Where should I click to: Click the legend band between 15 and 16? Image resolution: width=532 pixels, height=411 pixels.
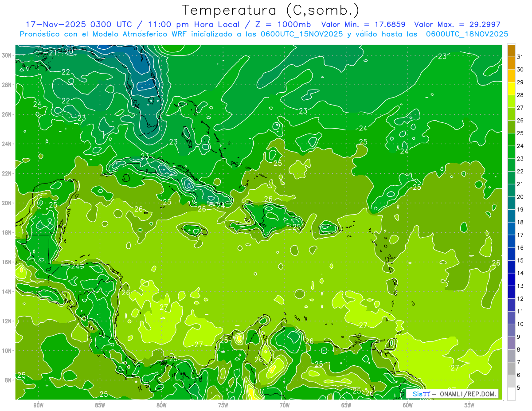click(511, 254)
